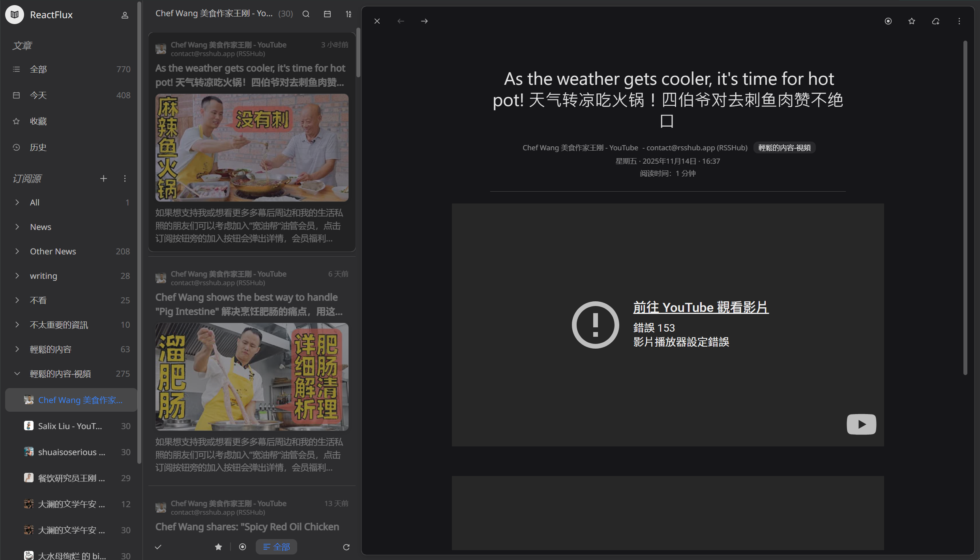This screenshot has height=560, width=980.
Task: Show only unread articles in bottom filter bar
Action: (x=242, y=547)
